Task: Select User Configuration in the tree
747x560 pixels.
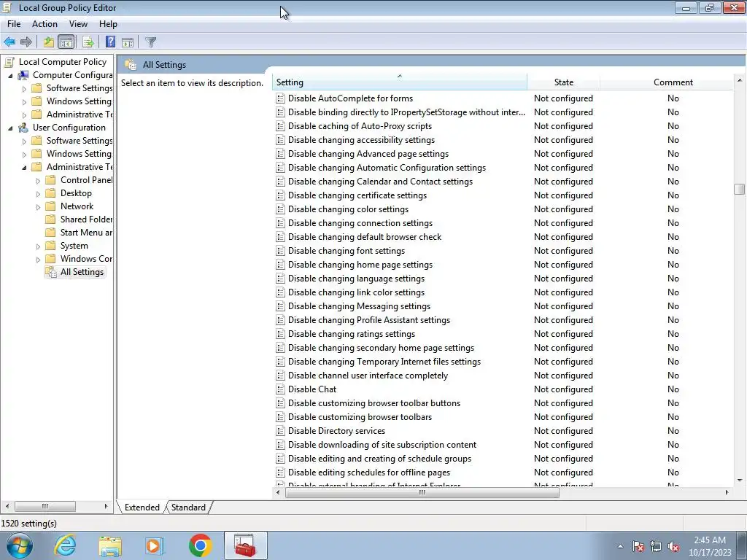Action: 69,128
